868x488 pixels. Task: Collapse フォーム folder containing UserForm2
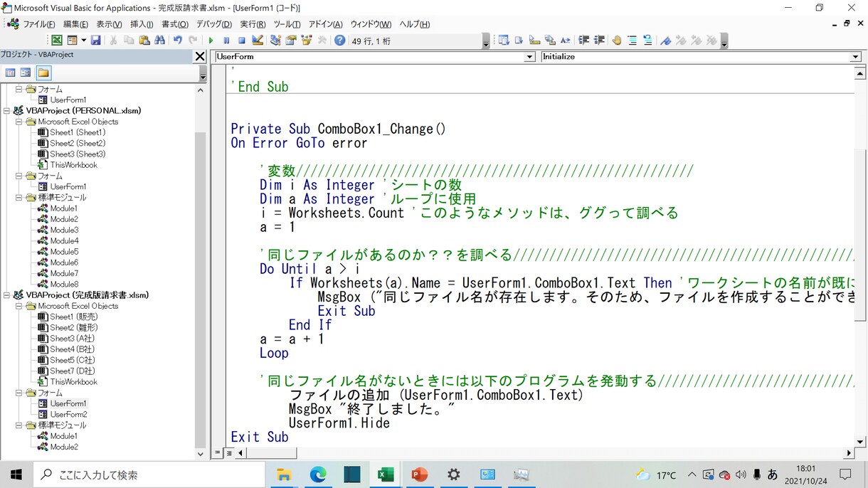(x=19, y=393)
